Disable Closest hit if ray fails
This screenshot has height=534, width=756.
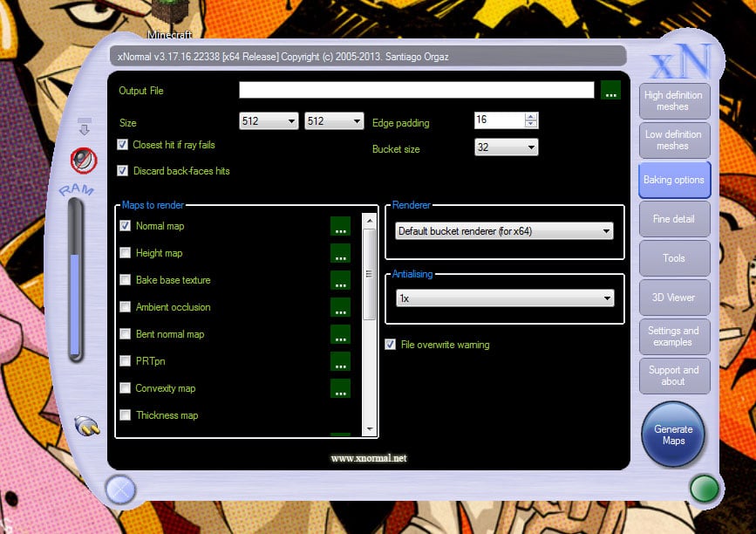coord(123,145)
